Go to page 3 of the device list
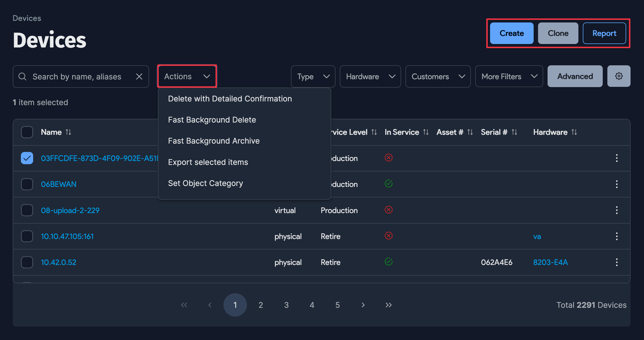Viewport: 644px width, 340px height. pos(286,305)
